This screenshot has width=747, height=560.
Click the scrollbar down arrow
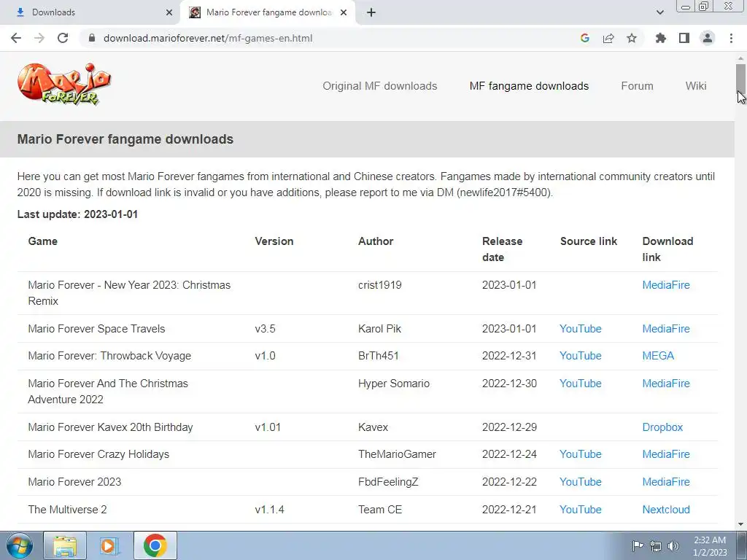(740, 524)
